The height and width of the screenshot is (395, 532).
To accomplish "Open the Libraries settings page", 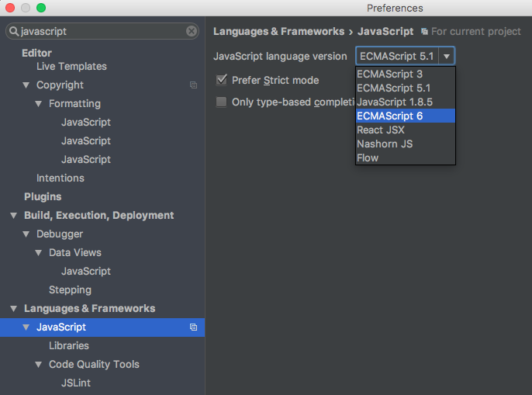I will [x=69, y=346].
